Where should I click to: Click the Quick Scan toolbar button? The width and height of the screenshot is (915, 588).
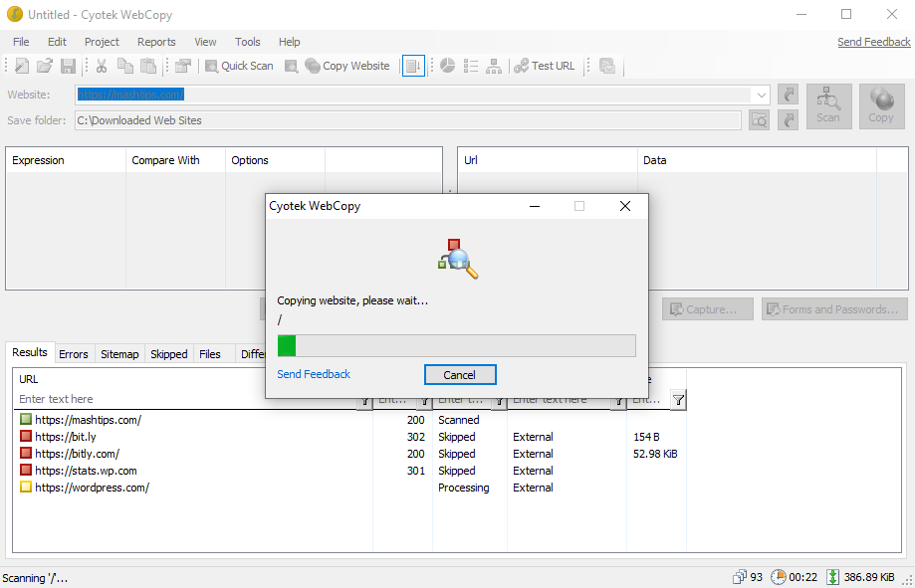pos(239,67)
